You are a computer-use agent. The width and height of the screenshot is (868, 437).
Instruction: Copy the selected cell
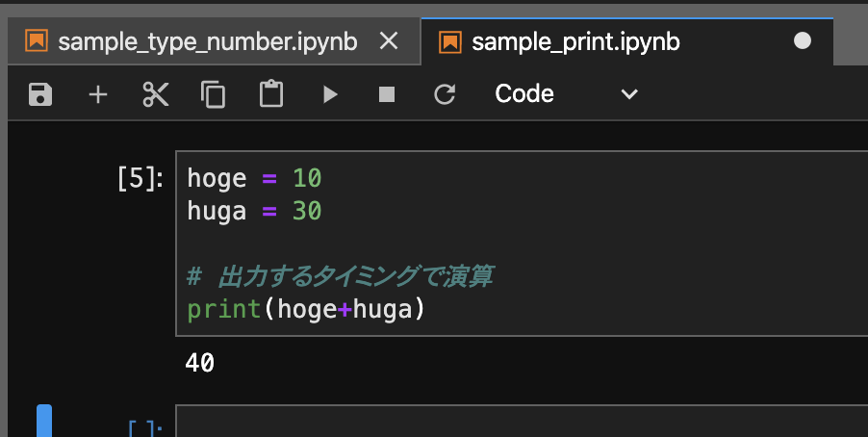(x=213, y=94)
